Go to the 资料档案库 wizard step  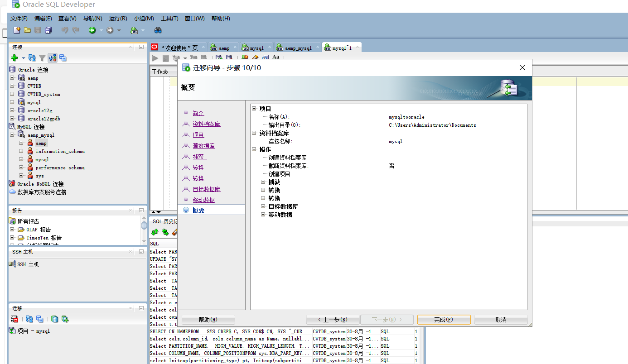tap(207, 124)
